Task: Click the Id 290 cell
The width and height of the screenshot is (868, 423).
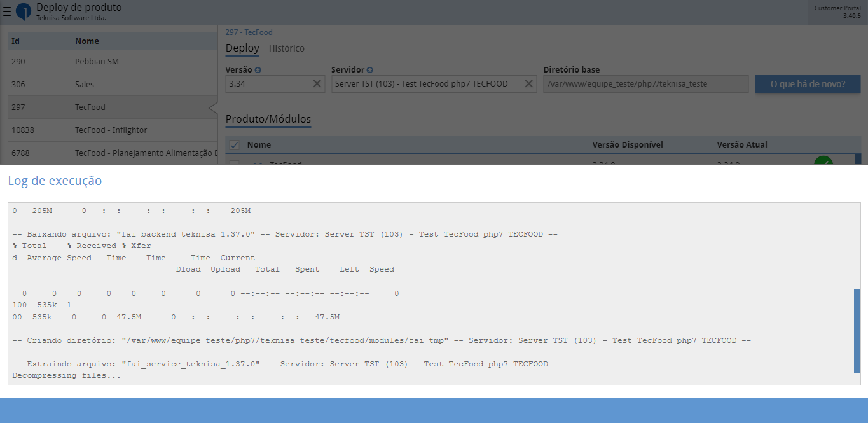Action: tap(18, 62)
